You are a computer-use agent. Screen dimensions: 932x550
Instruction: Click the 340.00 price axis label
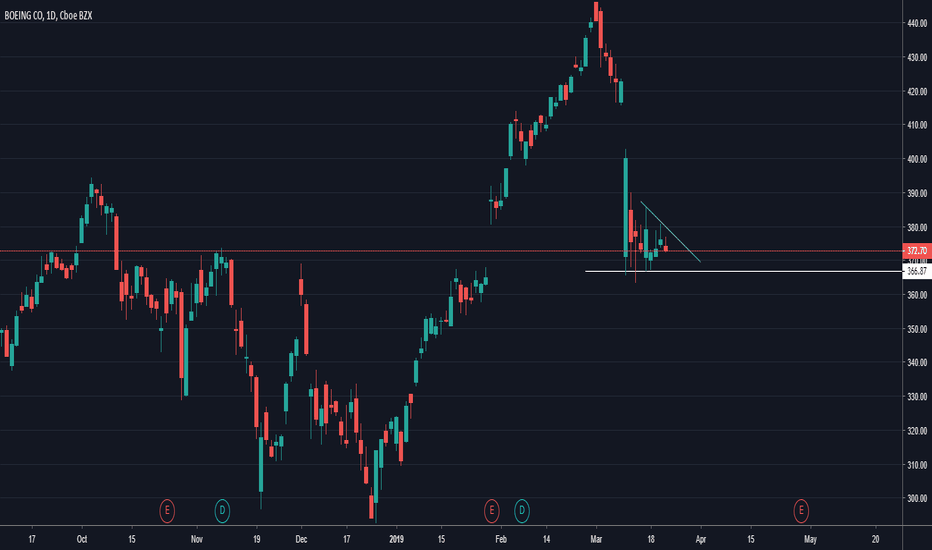point(917,362)
